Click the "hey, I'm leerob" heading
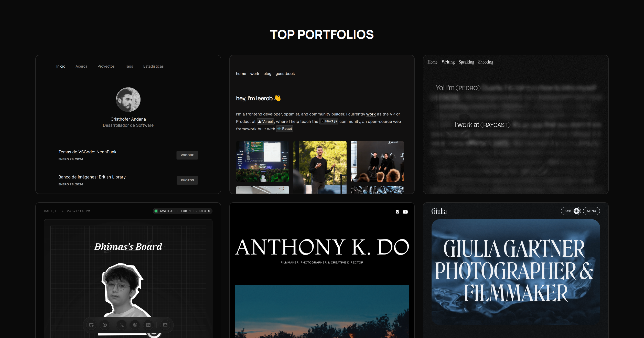This screenshot has height=338, width=644. (259, 98)
